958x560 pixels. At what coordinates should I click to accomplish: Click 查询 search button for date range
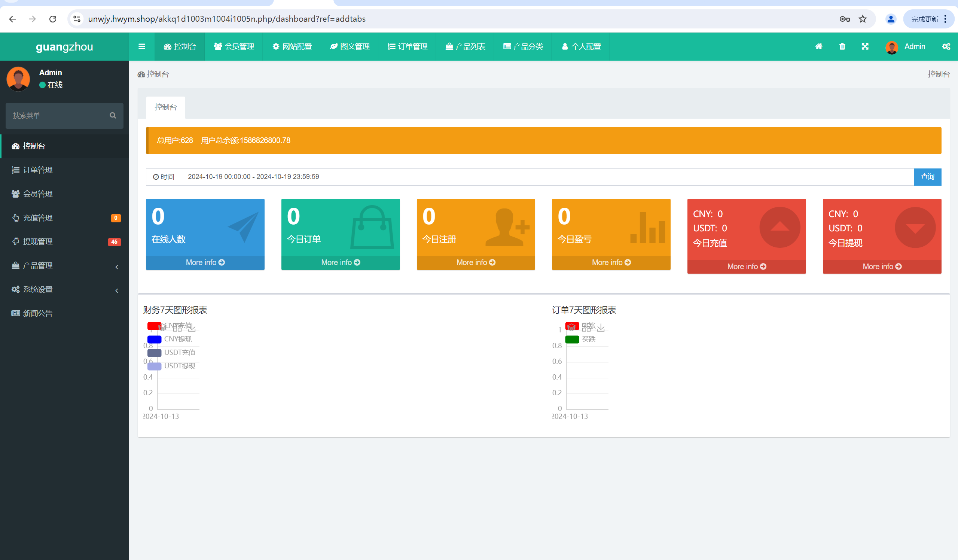(927, 177)
